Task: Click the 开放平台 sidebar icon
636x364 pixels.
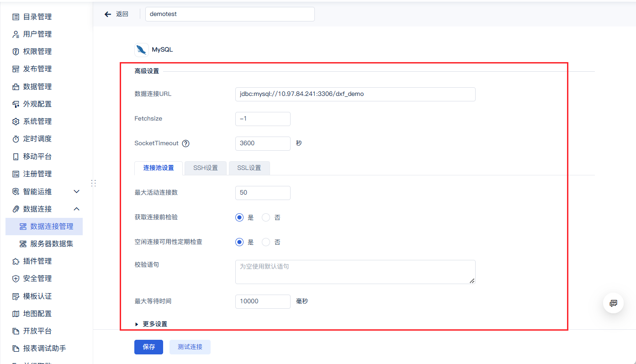Action: click(x=16, y=331)
